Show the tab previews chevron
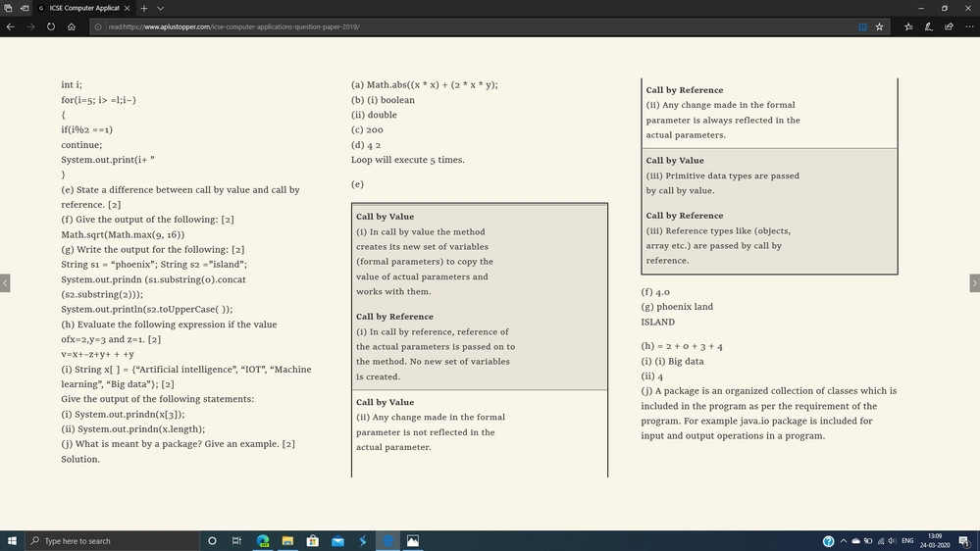Image resolution: width=980 pixels, height=551 pixels. click(x=160, y=8)
